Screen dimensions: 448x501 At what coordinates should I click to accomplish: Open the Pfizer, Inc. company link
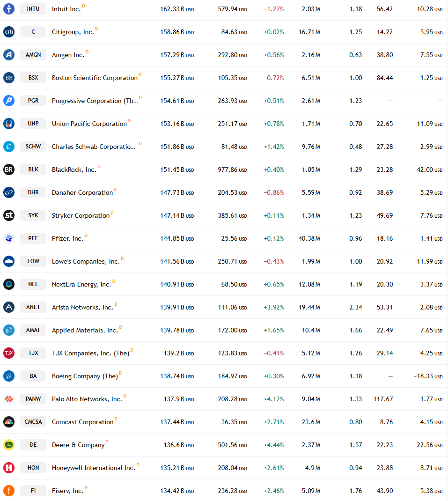click(67, 239)
